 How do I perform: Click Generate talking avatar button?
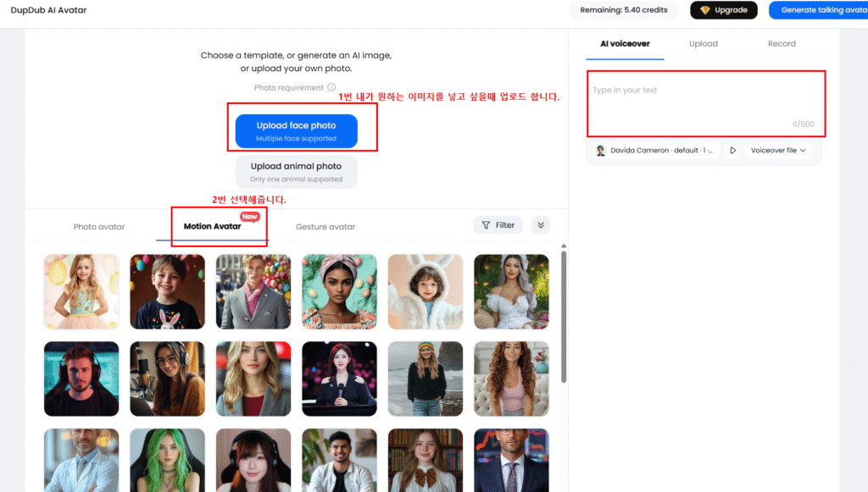tap(818, 10)
